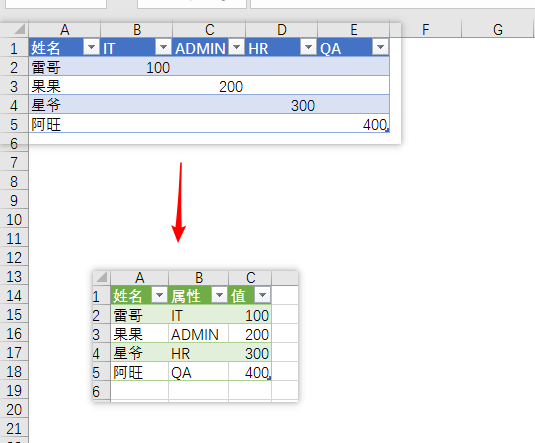Click ADMIN attribute cell in green table

coord(199,333)
